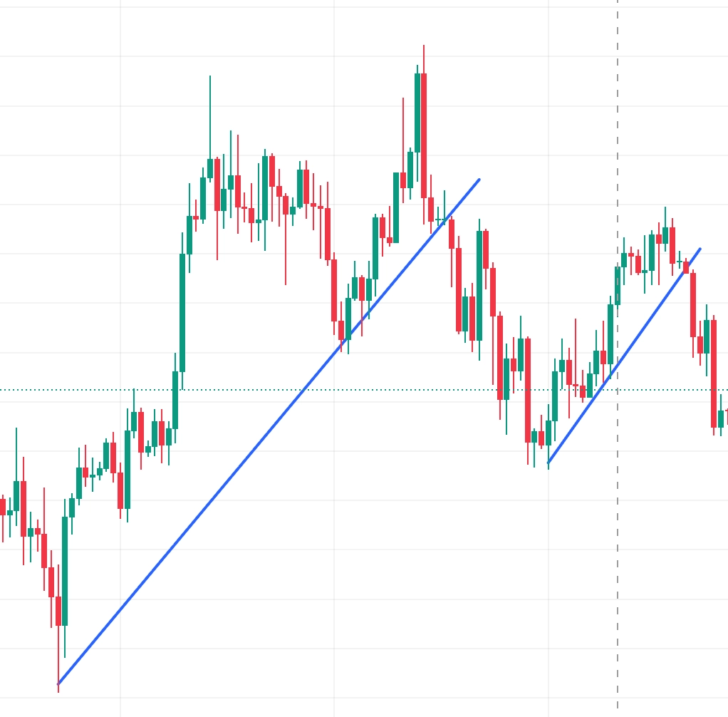The image size is (728, 717).
Task: Click the bottom endpoint of short trend line
Action: coord(548,463)
